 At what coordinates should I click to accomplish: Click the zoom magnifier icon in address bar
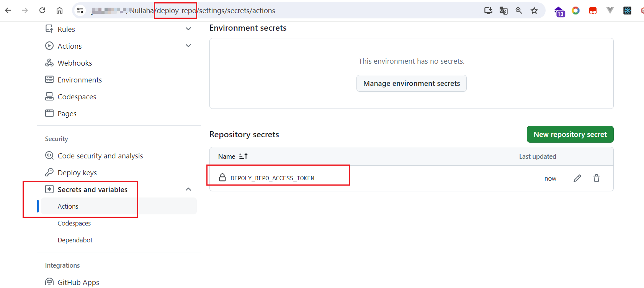(x=519, y=11)
